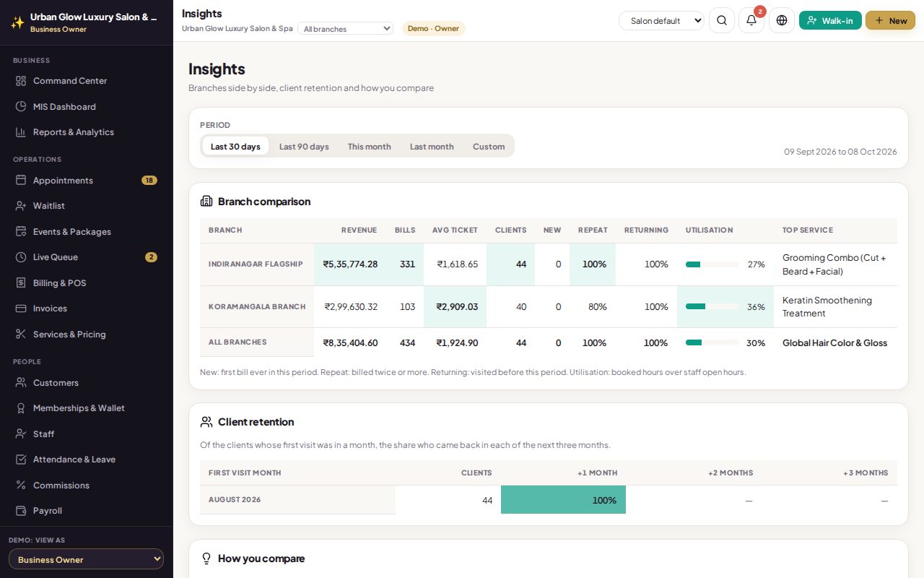Click the globe language icon
The image size is (924, 578).
pos(782,20)
